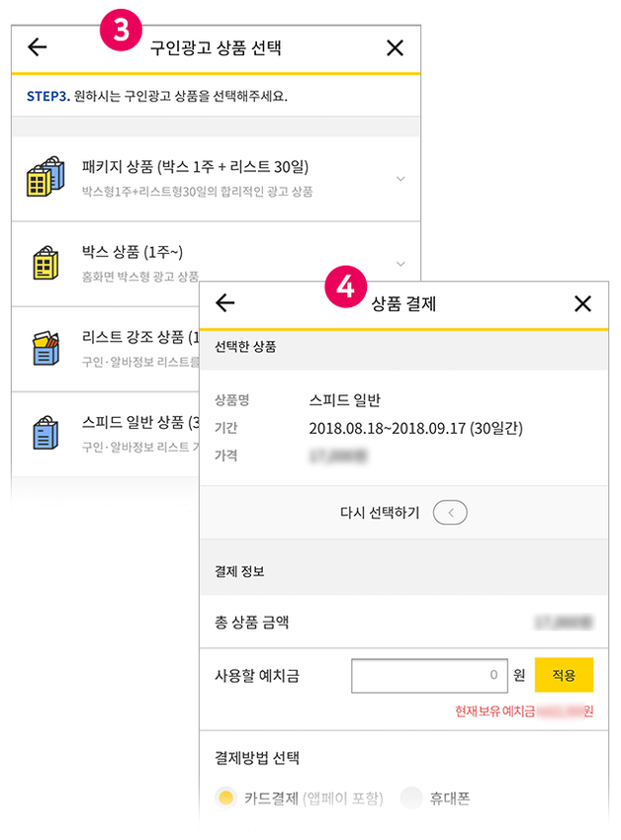Select the 스피드 일반 상품 title text
Viewport: 621px width, 840px height.
pyautogui.click(x=138, y=423)
